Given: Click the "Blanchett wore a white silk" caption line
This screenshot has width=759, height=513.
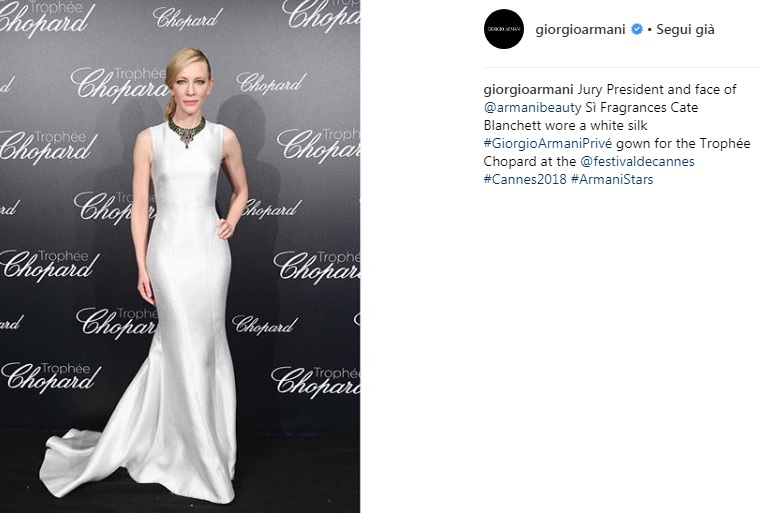Looking at the screenshot, I should coord(565,125).
